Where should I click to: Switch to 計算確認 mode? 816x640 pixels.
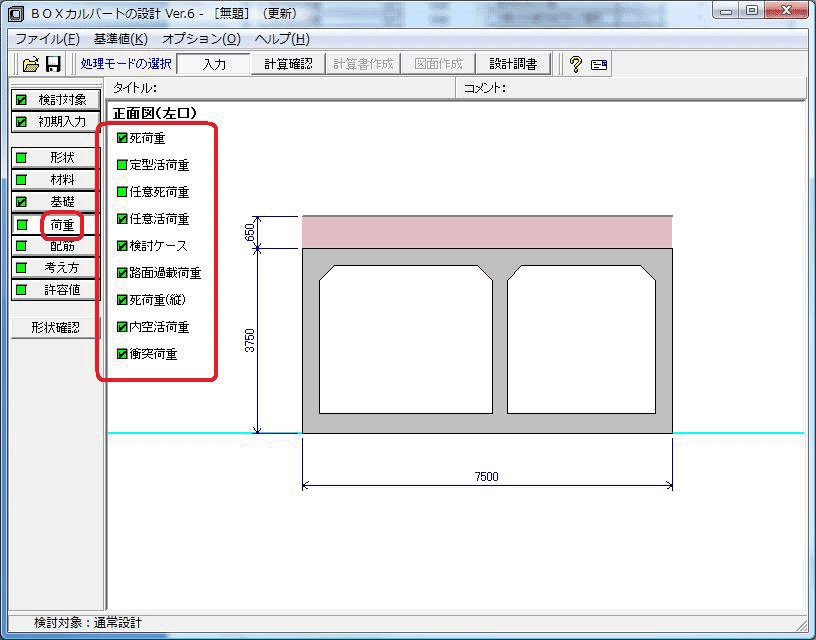pos(288,64)
